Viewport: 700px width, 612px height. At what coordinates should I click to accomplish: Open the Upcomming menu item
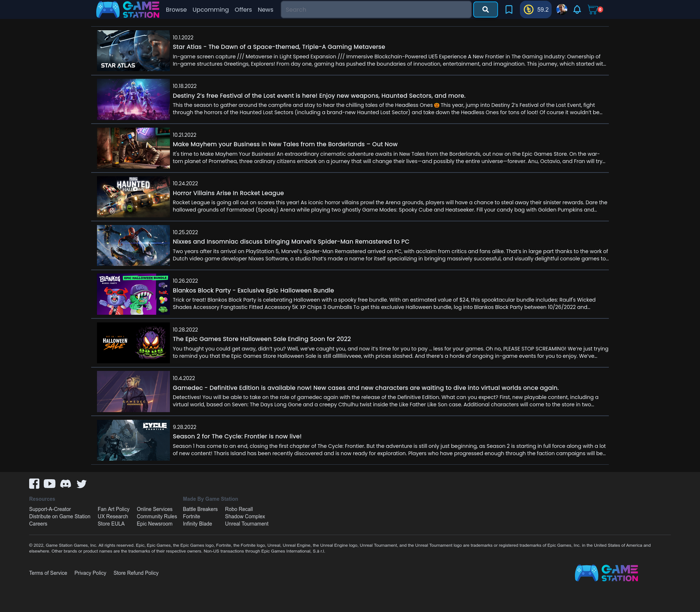210,9
